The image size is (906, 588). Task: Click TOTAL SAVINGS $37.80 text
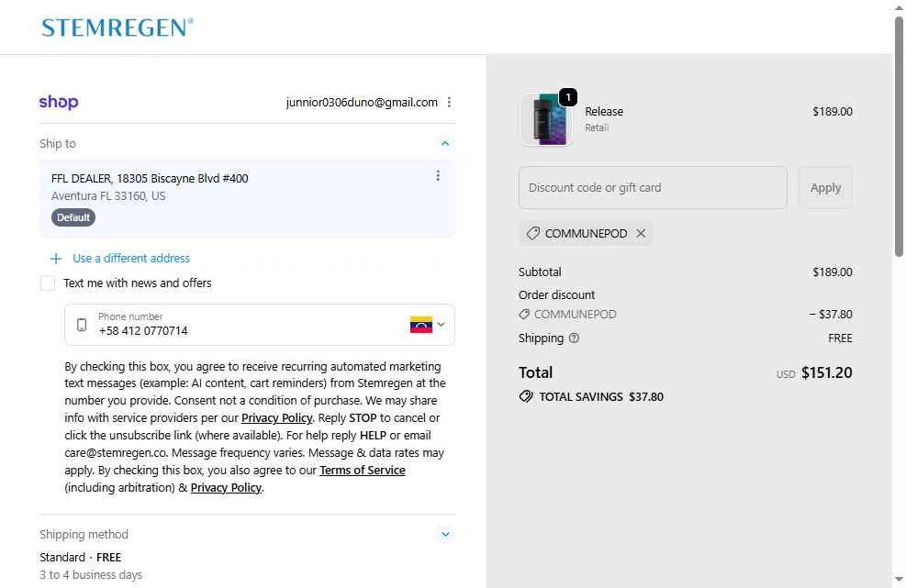pos(601,397)
